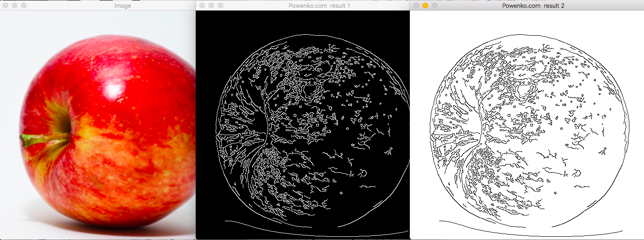Maximize the result 2 window

tap(435, 5)
